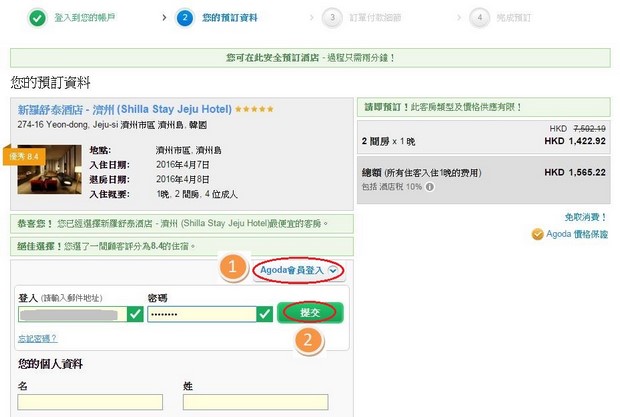
Task: Click the 名 first name field
Action: [x=90, y=402]
